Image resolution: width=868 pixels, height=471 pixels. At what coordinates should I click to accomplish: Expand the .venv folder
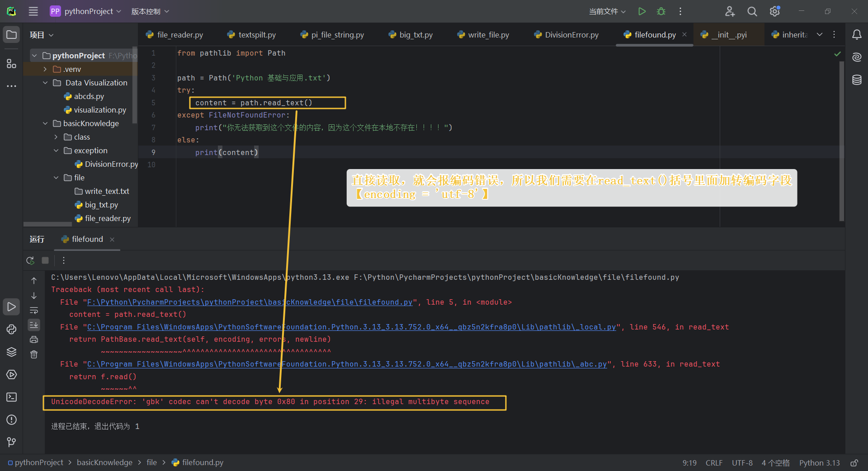[x=45, y=69]
